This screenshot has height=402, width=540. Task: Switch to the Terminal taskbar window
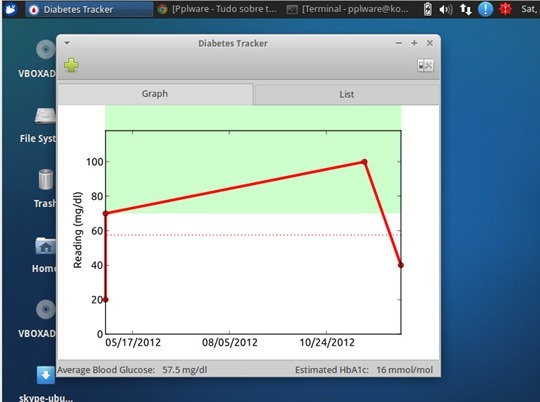[x=349, y=9]
